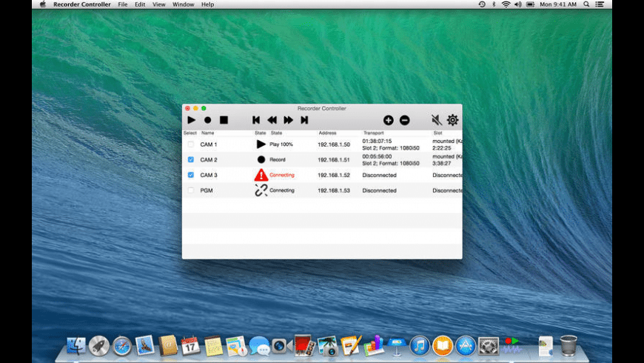This screenshot has height=363, width=644.
Task: Click the Name column header
Action: tap(208, 133)
